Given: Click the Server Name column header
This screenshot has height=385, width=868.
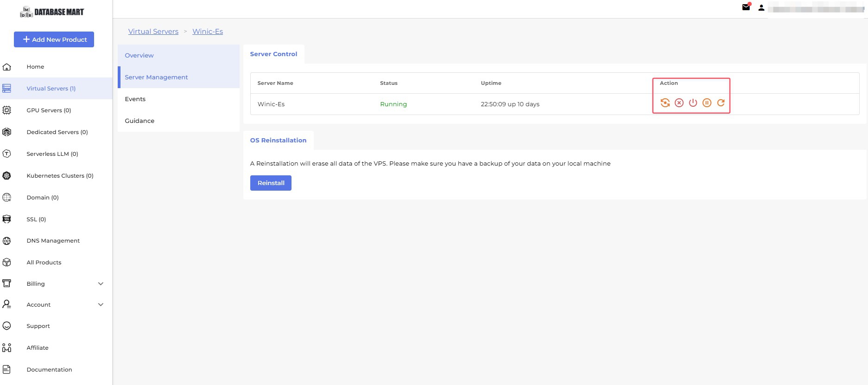Looking at the screenshot, I should pos(275,83).
